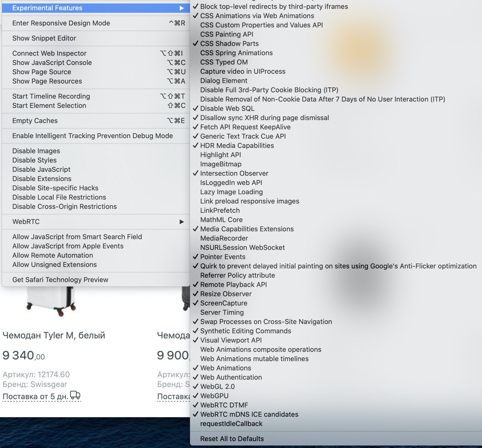The width and height of the screenshot is (482, 448).
Task: Click Get Safari Technology Preview
Action: tap(96, 279)
